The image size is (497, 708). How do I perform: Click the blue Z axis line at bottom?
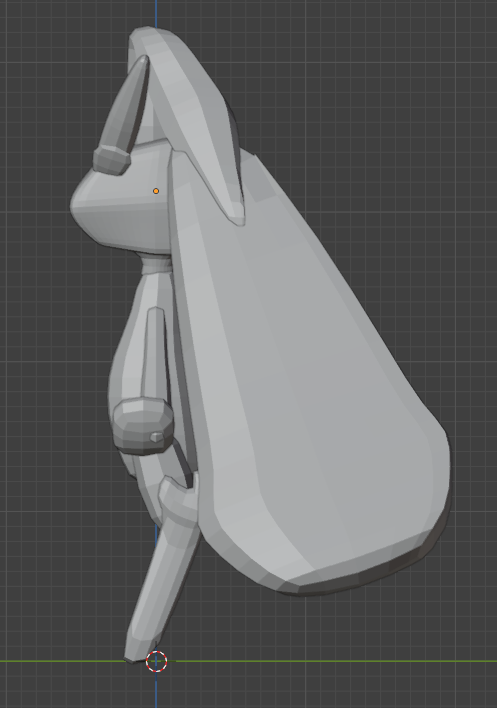(x=156, y=690)
